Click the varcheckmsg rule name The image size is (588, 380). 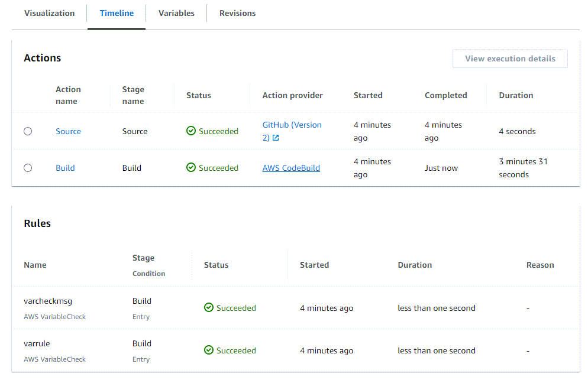(48, 301)
